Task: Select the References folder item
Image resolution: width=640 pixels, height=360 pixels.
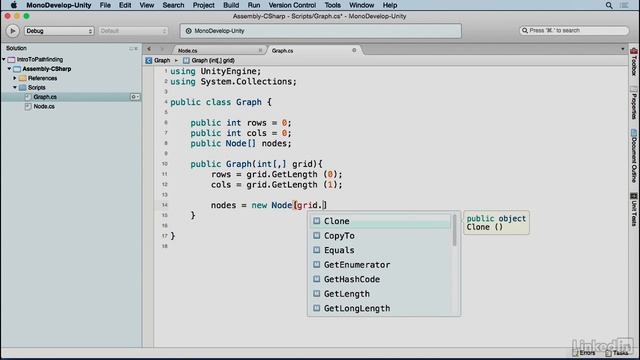Action: [x=42, y=78]
